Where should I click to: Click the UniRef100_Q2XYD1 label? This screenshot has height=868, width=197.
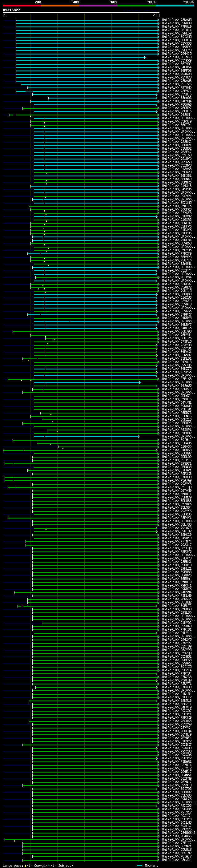pos(177,349)
